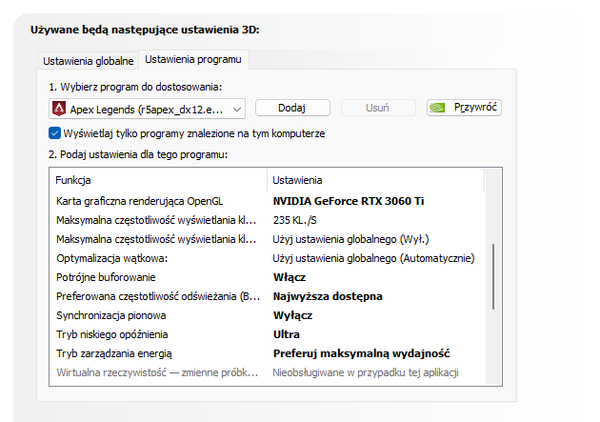
Task: Click the Użyj ustawienia globalnego (Automatycznie) value
Action: click(x=373, y=259)
